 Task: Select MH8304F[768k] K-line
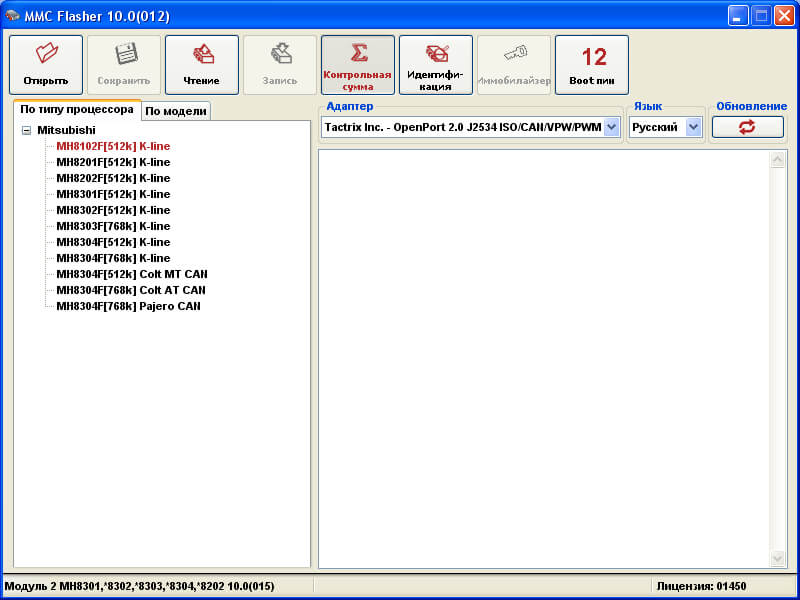(x=113, y=258)
